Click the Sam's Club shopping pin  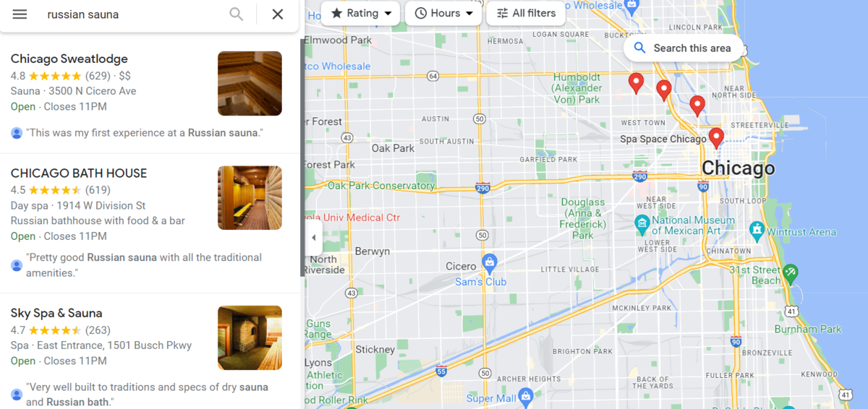(490, 262)
